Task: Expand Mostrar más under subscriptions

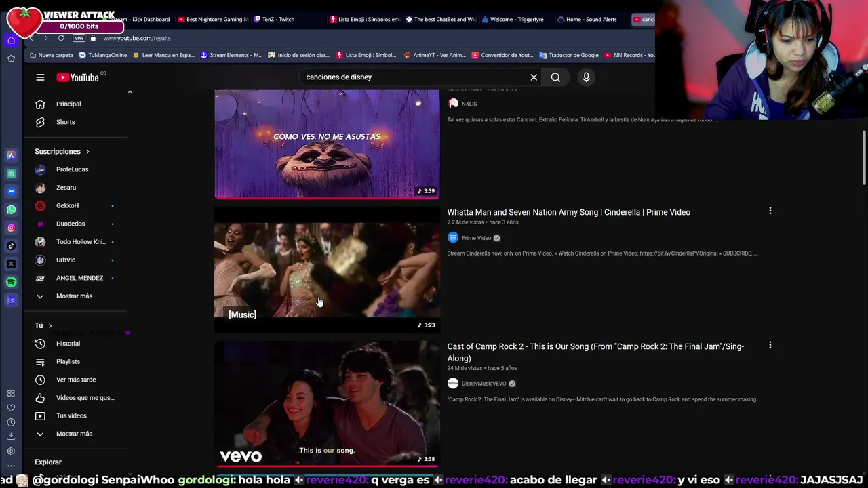Action: coord(74,296)
